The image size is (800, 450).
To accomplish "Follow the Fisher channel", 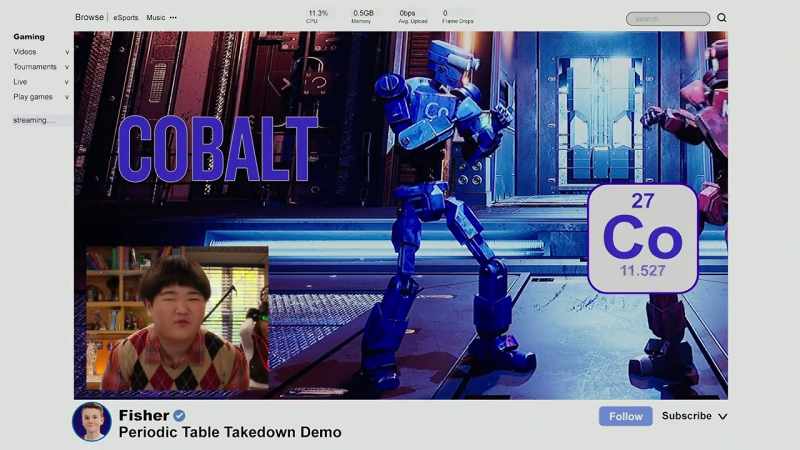I will click(x=626, y=416).
